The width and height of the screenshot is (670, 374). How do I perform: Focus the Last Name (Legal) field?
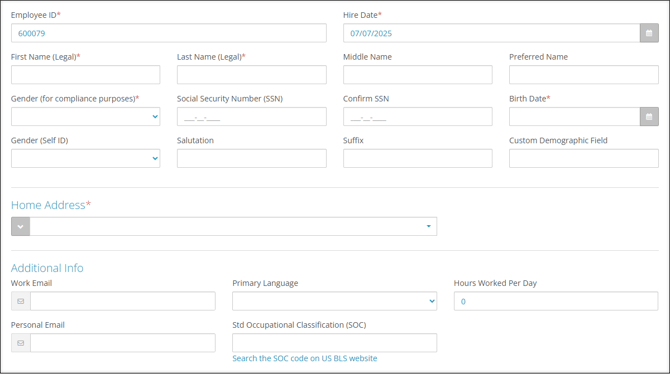point(252,75)
